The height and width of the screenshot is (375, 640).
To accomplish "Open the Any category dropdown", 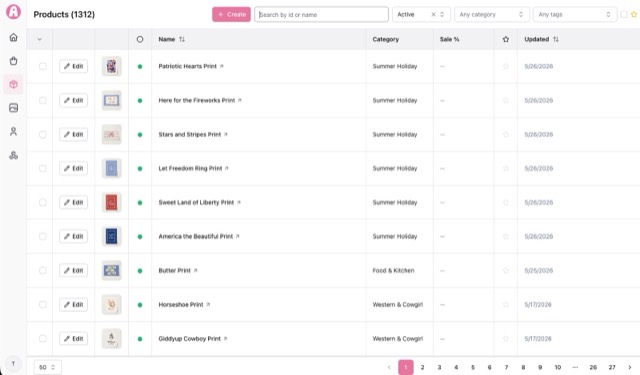I will tap(491, 15).
